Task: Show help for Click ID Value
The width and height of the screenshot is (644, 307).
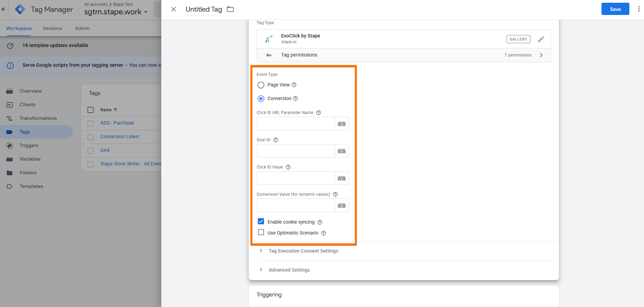Action: tap(288, 167)
